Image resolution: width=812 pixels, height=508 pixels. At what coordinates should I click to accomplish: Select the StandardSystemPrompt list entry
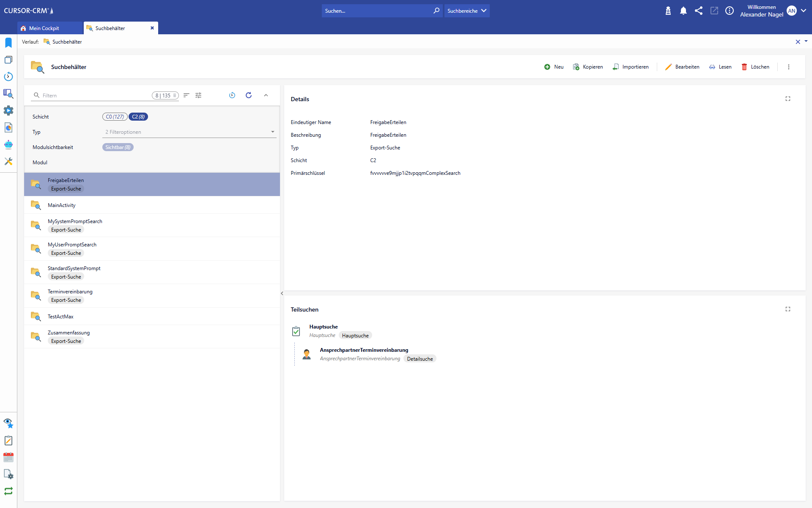tap(152, 273)
